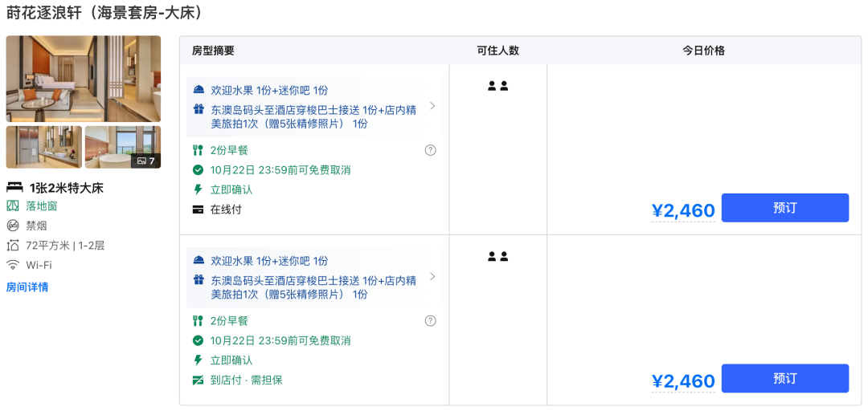Viewport: 868px width, 411px height.
Task: Click the no-smoking icon beside 禁烟
Action: pyautogui.click(x=13, y=226)
